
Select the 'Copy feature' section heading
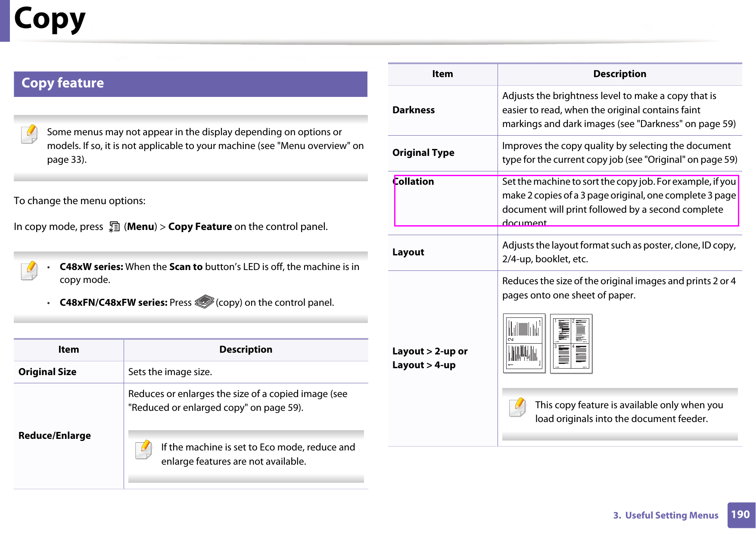coord(62,83)
